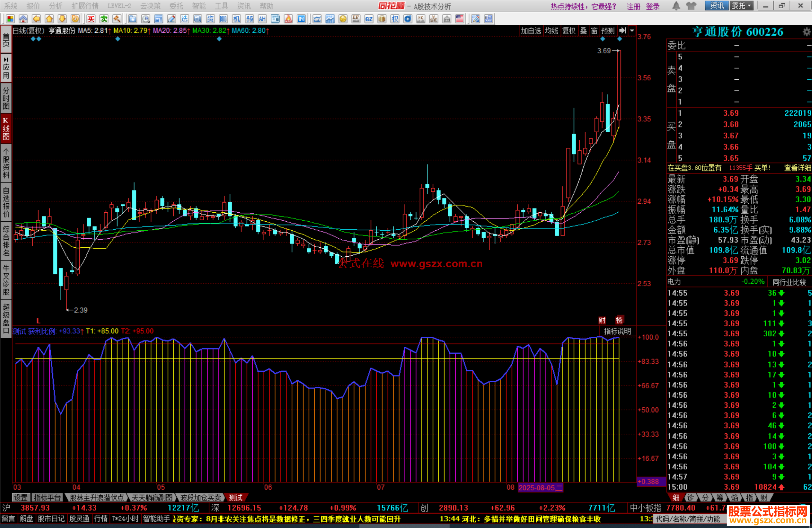Viewport: 812px width, 528px height.
Task: Toggle the 复权 price adjustment button
Action: pyautogui.click(x=569, y=31)
